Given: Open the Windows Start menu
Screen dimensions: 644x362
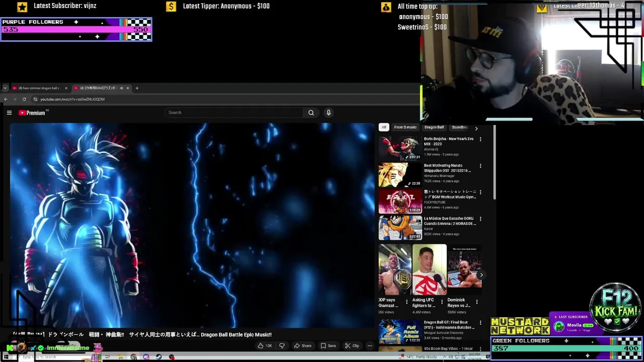Looking at the screenshot, I should point(5,357).
